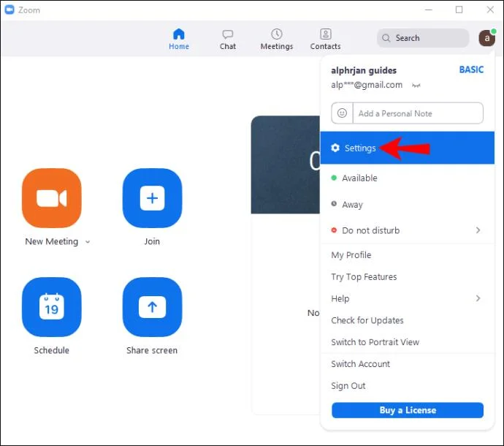Click the Share screen arrow icon
The width and height of the screenshot is (504, 446).
[x=152, y=307]
